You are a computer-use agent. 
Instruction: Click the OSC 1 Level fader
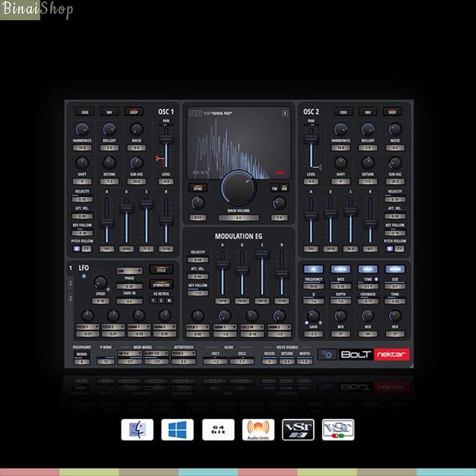pos(165,139)
